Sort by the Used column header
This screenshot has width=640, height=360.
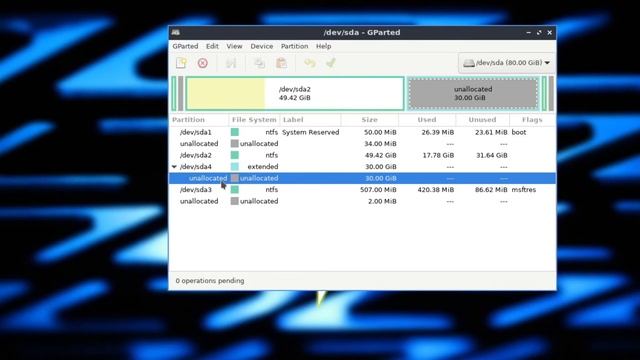427,120
